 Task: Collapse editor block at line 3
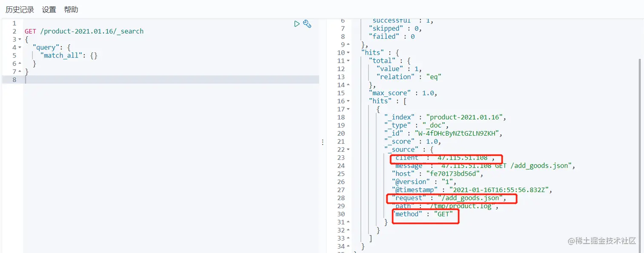click(x=20, y=39)
